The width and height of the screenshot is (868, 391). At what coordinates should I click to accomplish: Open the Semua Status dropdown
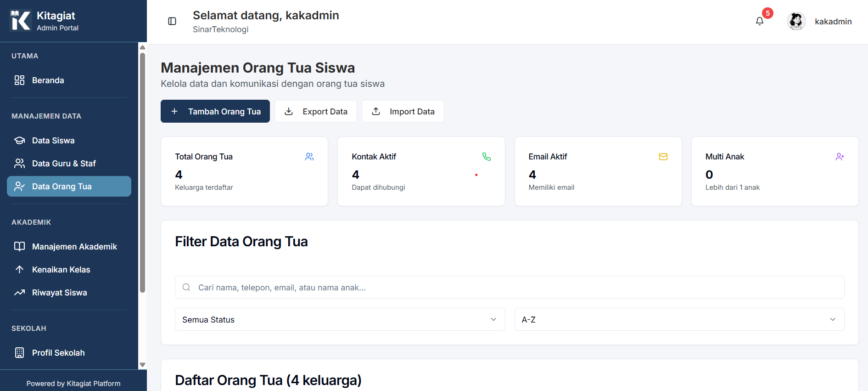340,319
